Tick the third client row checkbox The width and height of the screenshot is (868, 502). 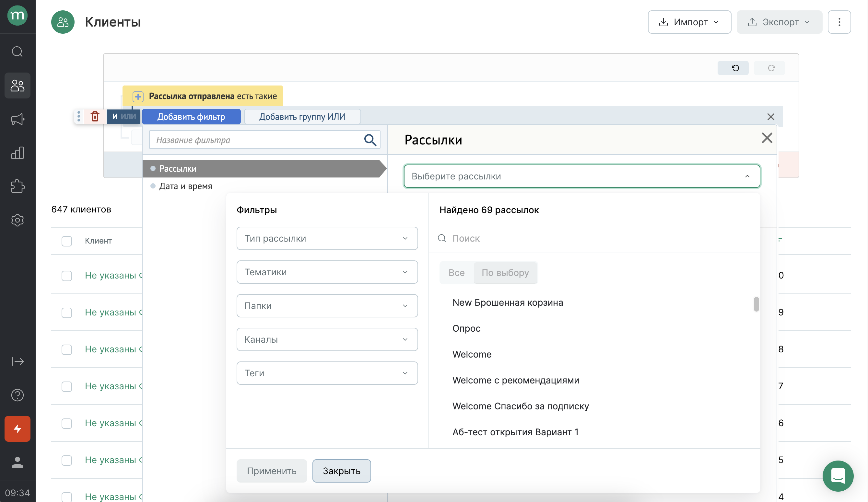[x=66, y=349]
